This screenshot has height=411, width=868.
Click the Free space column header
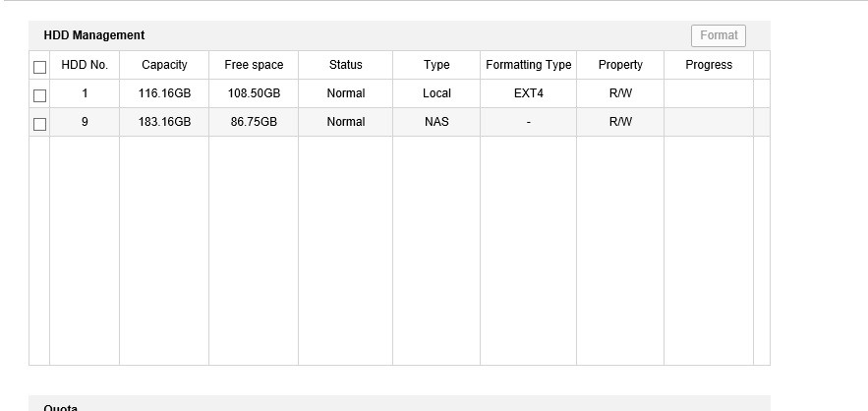(254, 65)
